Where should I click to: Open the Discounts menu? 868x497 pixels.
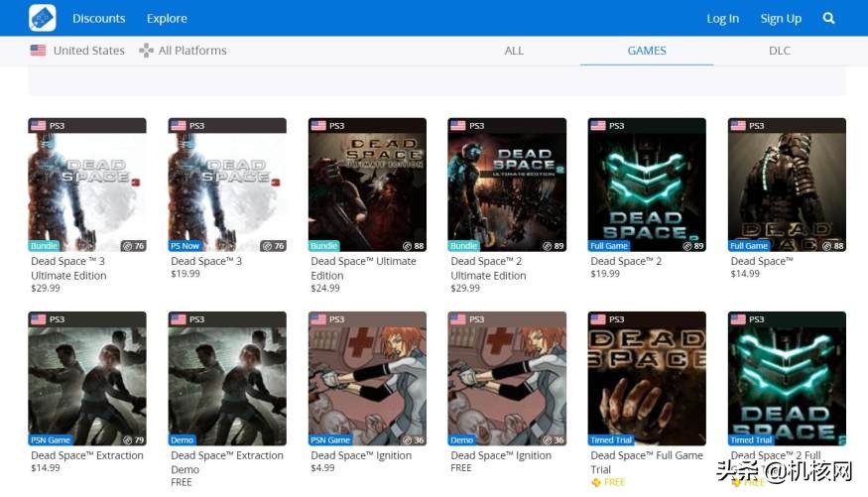(98, 18)
